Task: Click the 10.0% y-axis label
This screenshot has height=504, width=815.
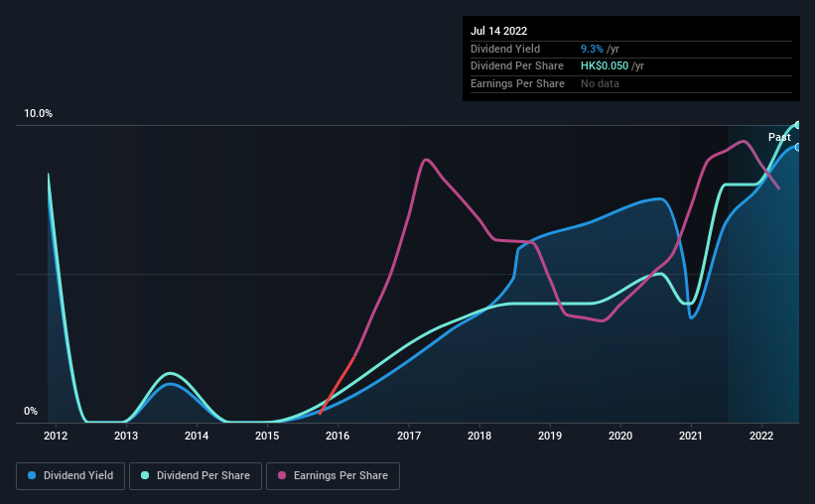Action: tap(39, 114)
